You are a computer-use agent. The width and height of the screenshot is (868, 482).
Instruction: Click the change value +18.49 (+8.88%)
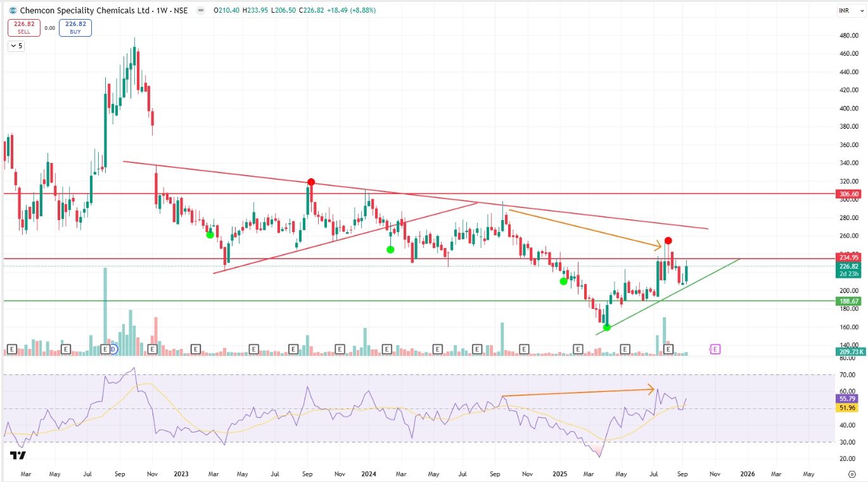pos(352,10)
